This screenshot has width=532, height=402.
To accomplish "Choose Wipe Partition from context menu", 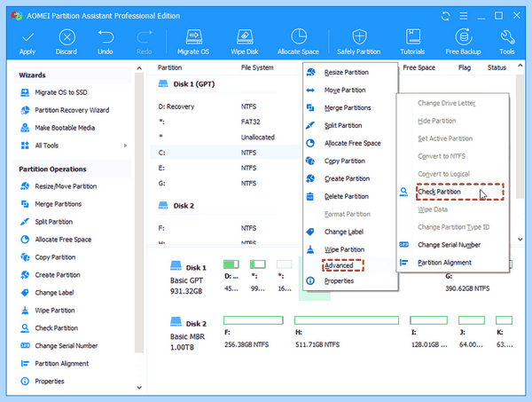I will click(x=350, y=249).
